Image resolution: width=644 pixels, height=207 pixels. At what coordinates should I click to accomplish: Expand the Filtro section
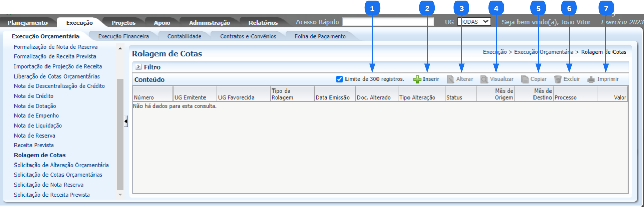pos(138,67)
